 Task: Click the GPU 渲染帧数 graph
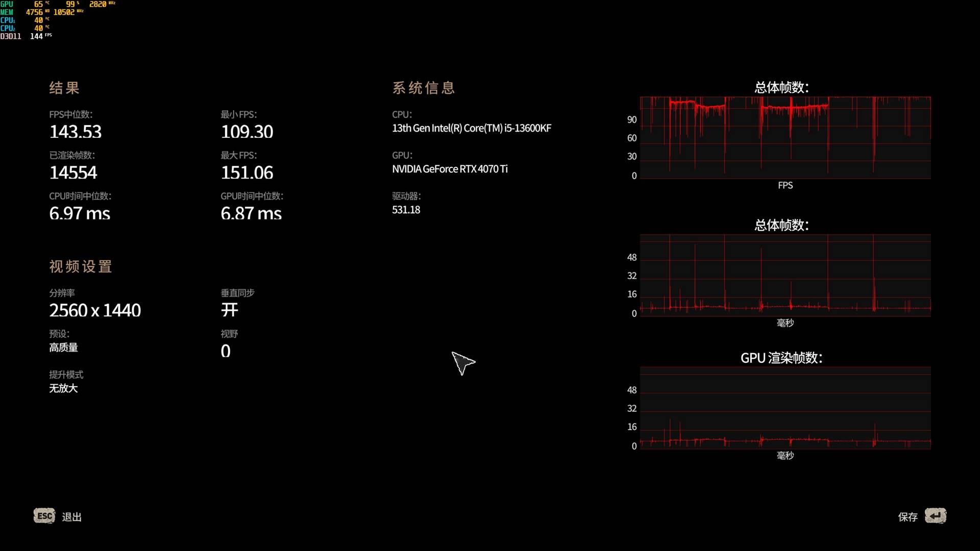point(786,408)
